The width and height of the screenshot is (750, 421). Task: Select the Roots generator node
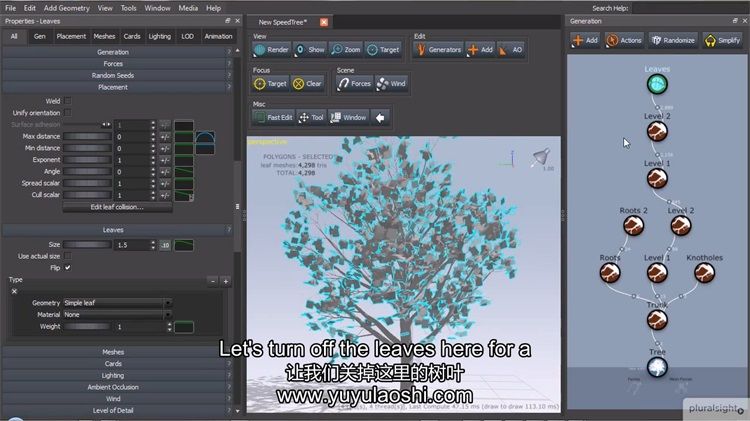(x=610, y=273)
